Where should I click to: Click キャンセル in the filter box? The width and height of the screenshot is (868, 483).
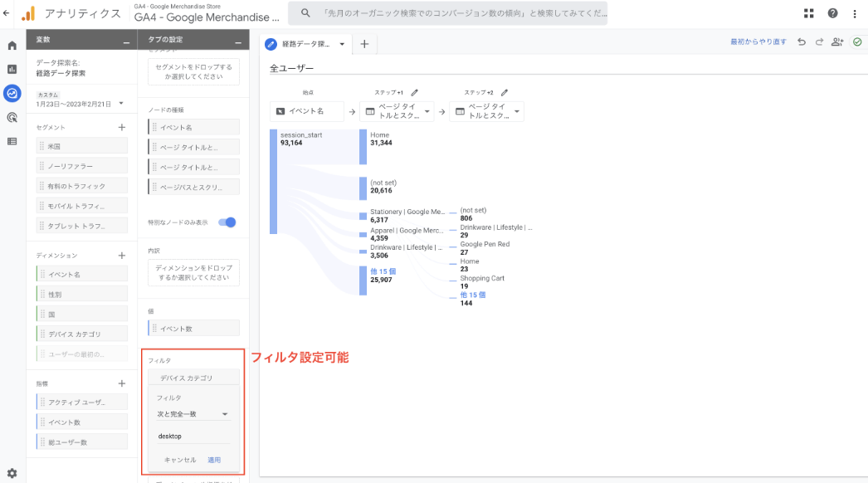[180, 460]
